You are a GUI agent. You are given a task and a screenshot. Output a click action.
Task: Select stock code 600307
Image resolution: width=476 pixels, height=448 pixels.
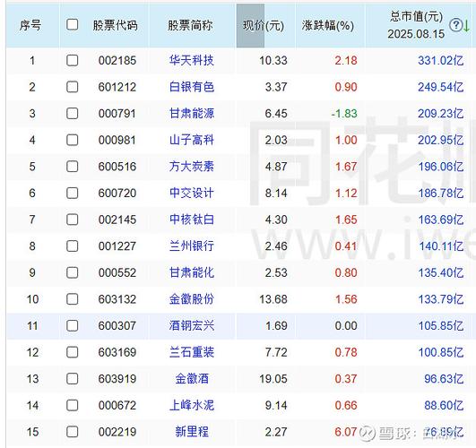pyautogui.click(x=117, y=325)
